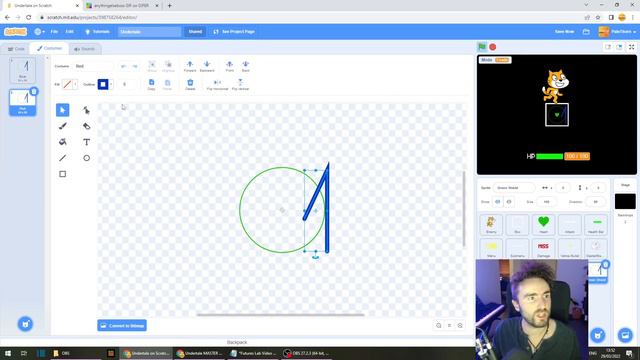Image resolution: width=640 pixels, height=360 pixels.
Task: Zoom in the paint canvas
Action: 460,325
